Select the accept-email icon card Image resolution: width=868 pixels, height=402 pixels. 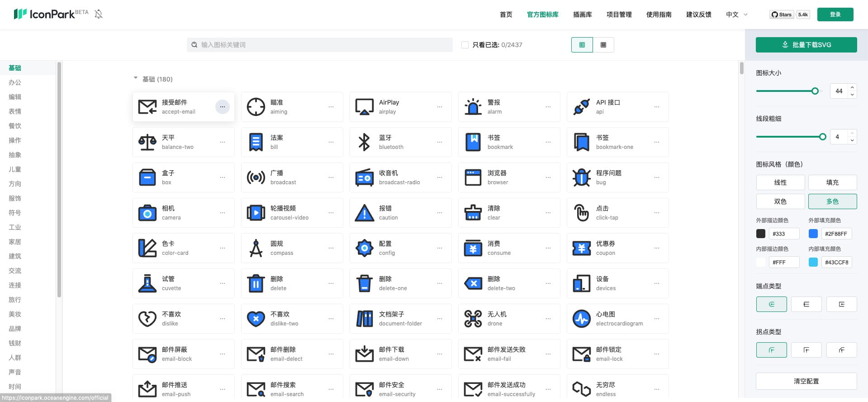tap(184, 107)
